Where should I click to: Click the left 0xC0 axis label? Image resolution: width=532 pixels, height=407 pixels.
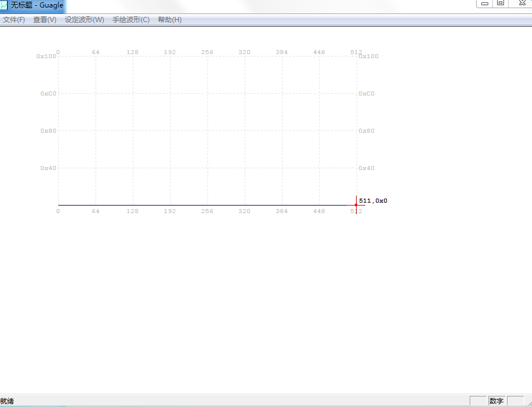click(48, 94)
